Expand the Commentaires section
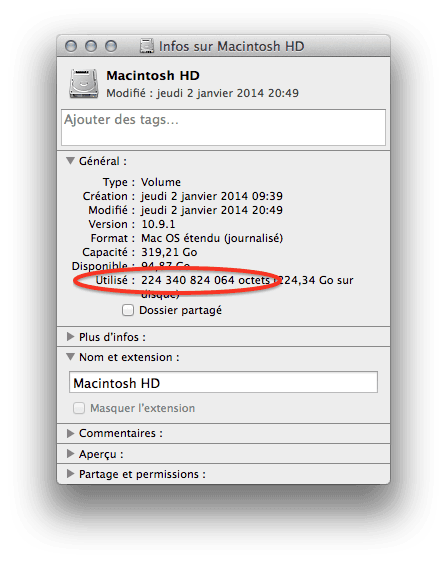447x563 pixels. coord(70,433)
